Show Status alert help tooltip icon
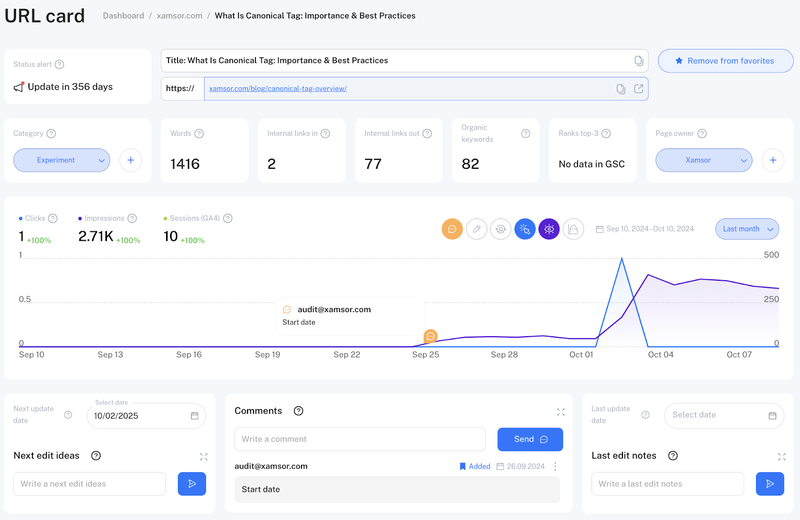800x520 pixels. pyautogui.click(x=59, y=64)
